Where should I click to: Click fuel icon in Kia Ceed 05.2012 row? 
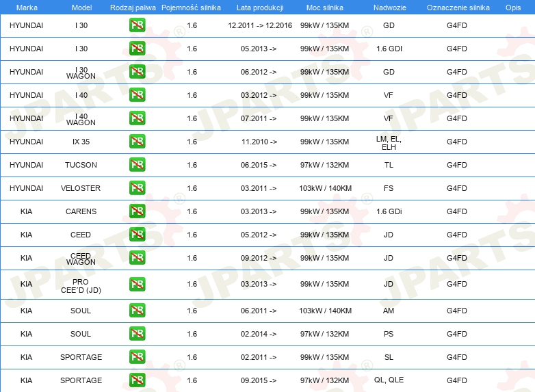pos(137,234)
